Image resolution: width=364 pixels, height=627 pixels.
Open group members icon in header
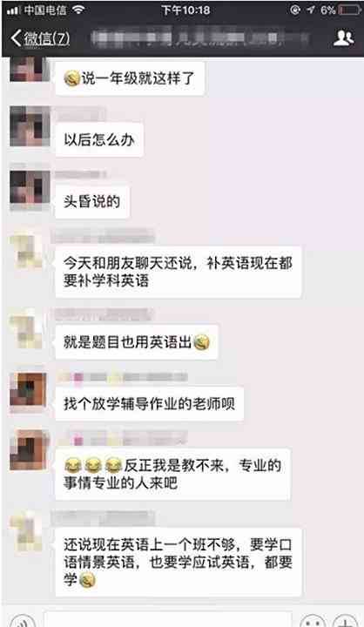343,38
